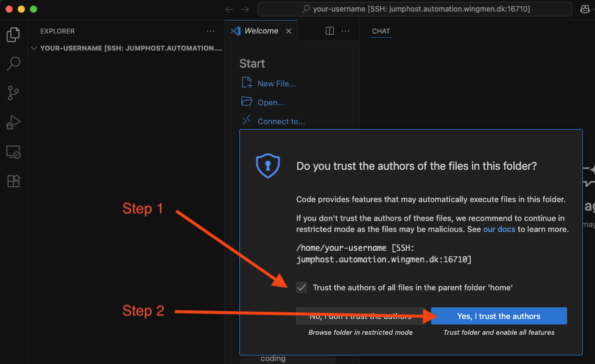This screenshot has width=595, height=364.
Task: Select the CHAT panel tab
Action: point(381,31)
